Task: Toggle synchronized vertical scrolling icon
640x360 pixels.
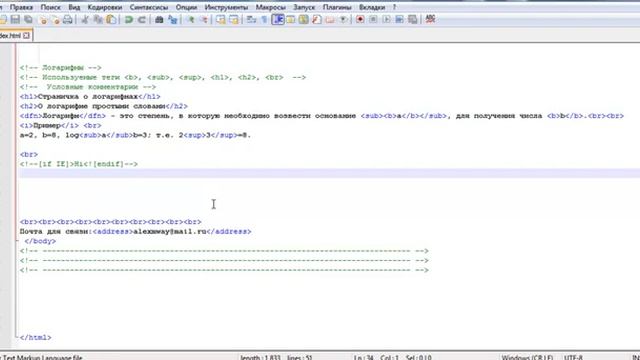Action: click(221, 19)
